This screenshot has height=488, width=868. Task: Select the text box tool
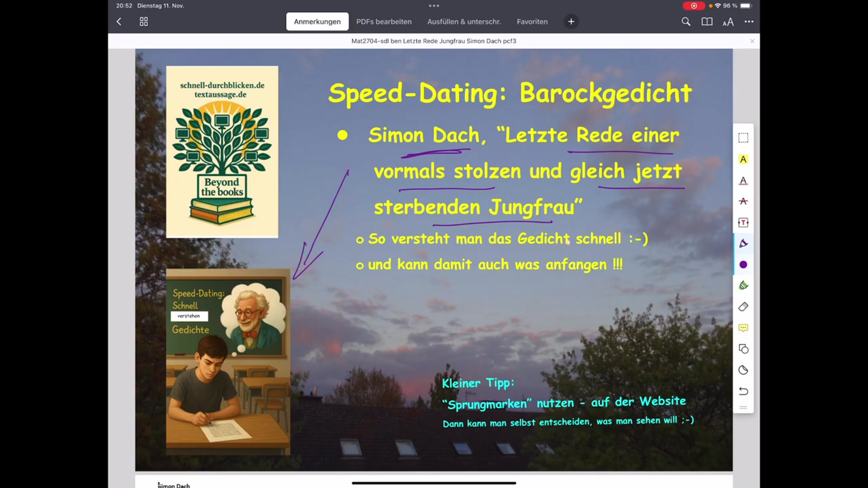pos(743,222)
